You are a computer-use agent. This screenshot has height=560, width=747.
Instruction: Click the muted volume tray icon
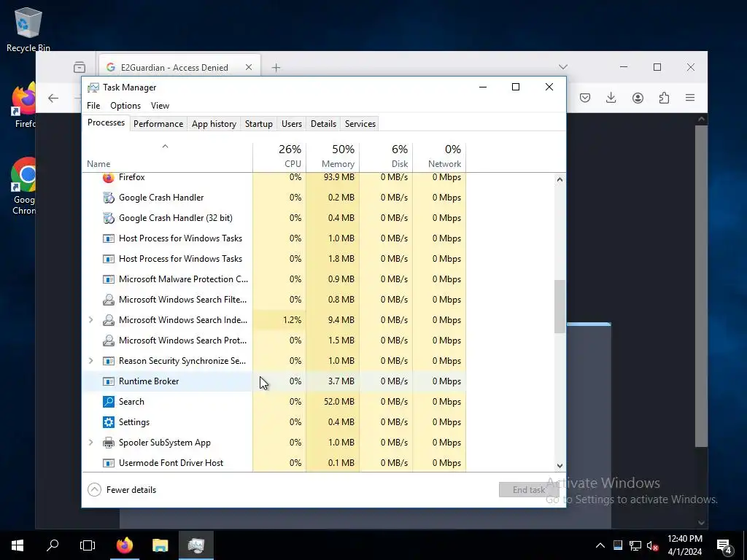pos(652,545)
